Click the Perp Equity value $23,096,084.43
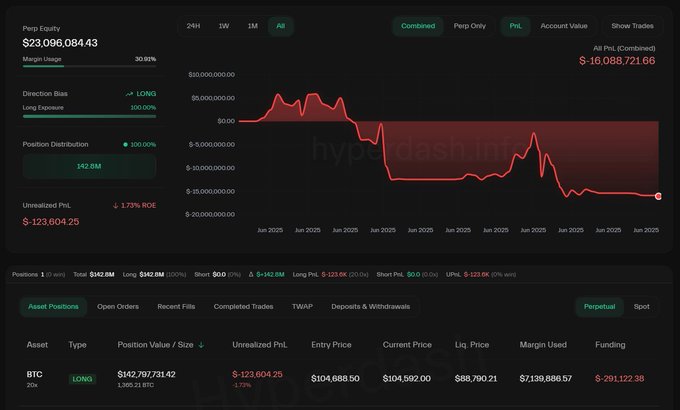 [60, 43]
